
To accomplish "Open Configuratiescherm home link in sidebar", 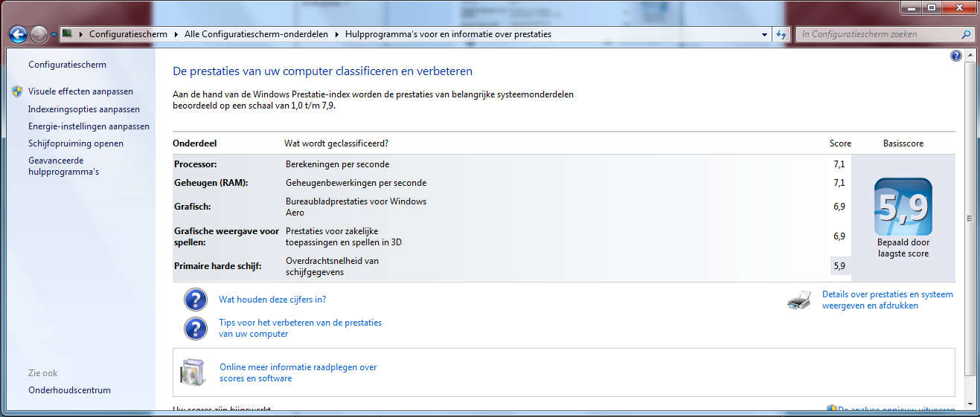I will pyautogui.click(x=67, y=65).
